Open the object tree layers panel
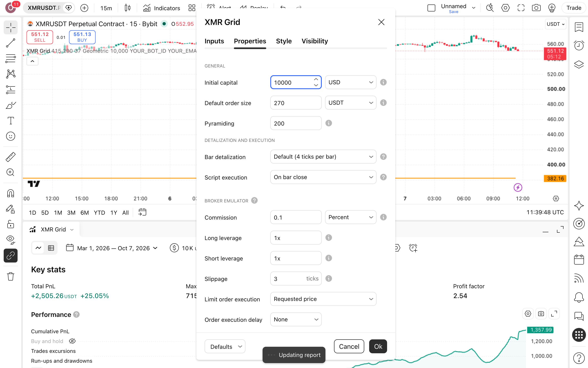Image resolution: width=588 pixels, height=368 pixels. [x=579, y=64]
